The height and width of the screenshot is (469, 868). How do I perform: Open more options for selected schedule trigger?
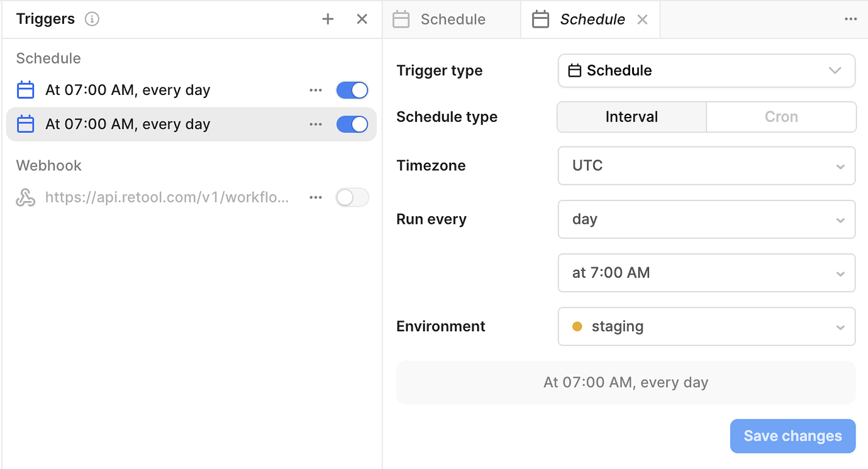316,124
